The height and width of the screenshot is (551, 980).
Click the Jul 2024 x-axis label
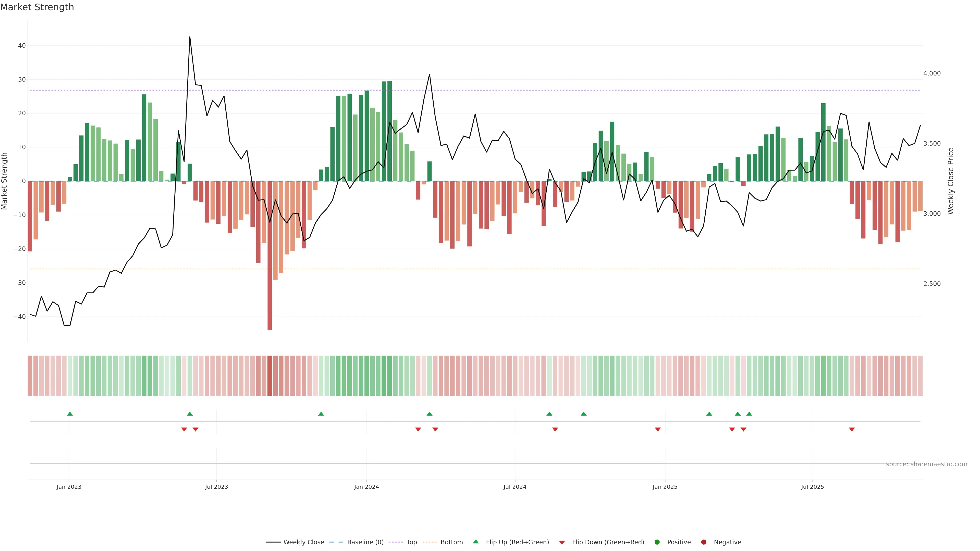(x=515, y=487)
